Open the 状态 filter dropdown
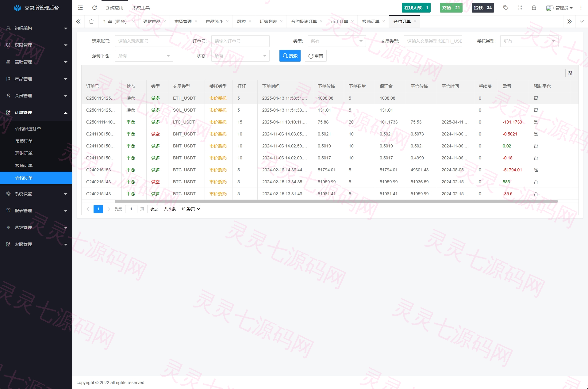This screenshot has width=588, height=389. (x=240, y=56)
